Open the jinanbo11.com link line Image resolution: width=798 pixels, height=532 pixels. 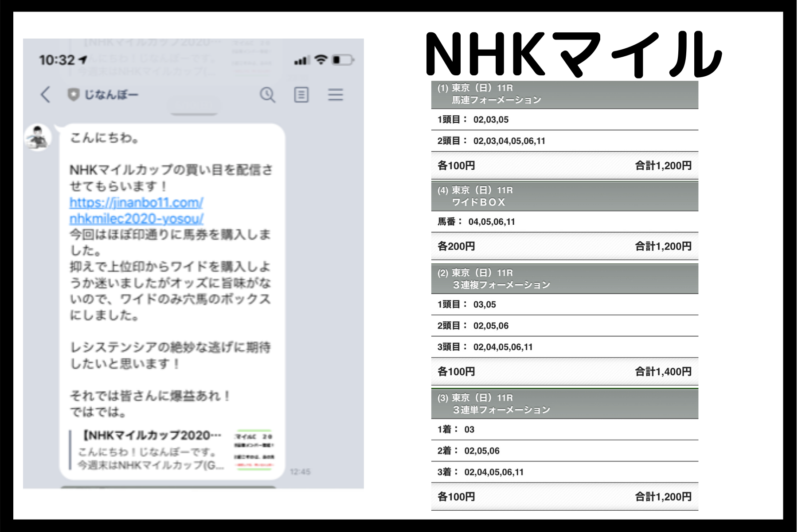coord(136,203)
